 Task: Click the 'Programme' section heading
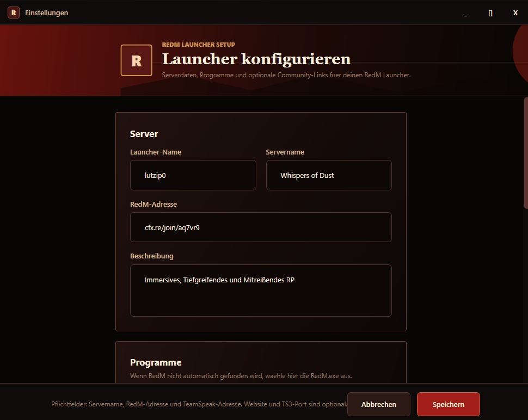click(156, 362)
